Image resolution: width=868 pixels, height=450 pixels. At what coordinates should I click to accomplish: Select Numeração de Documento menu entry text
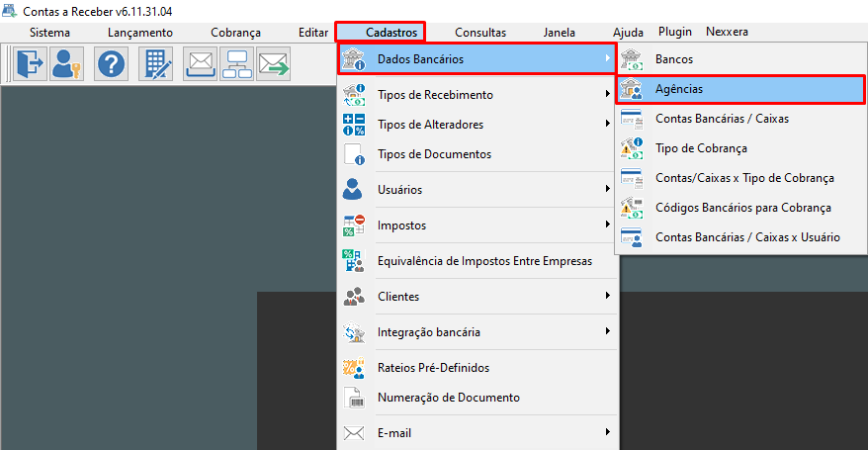coord(449,398)
